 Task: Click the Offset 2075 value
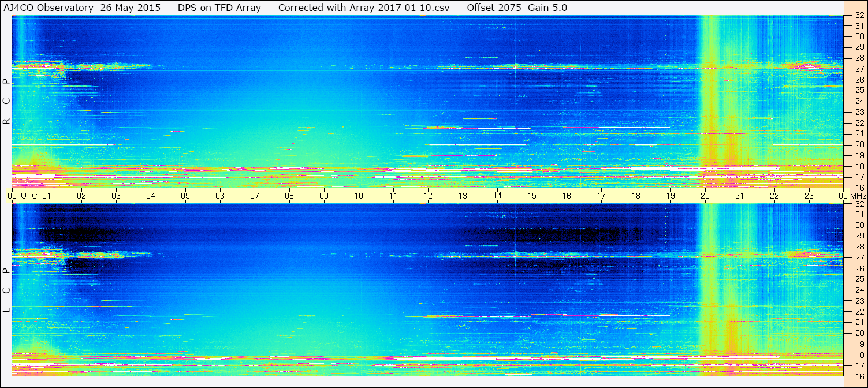tap(494, 8)
